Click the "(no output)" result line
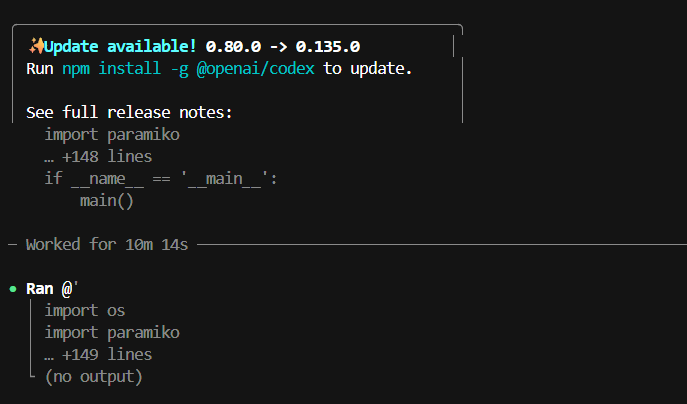 [94, 377]
